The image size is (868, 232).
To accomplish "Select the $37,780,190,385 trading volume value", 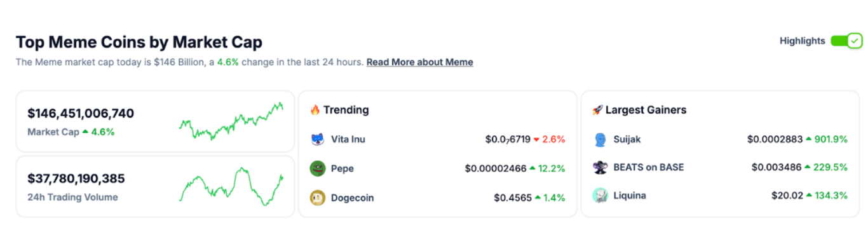I will (76, 179).
